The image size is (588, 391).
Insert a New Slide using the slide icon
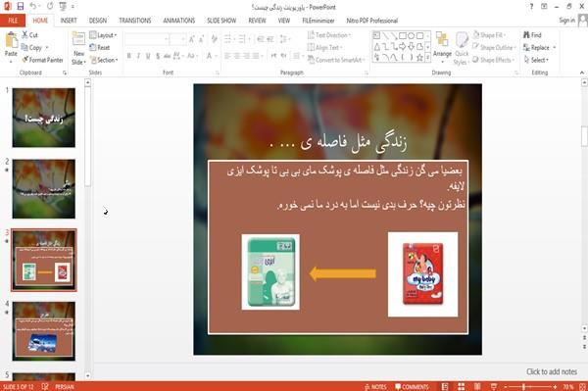(x=78, y=39)
